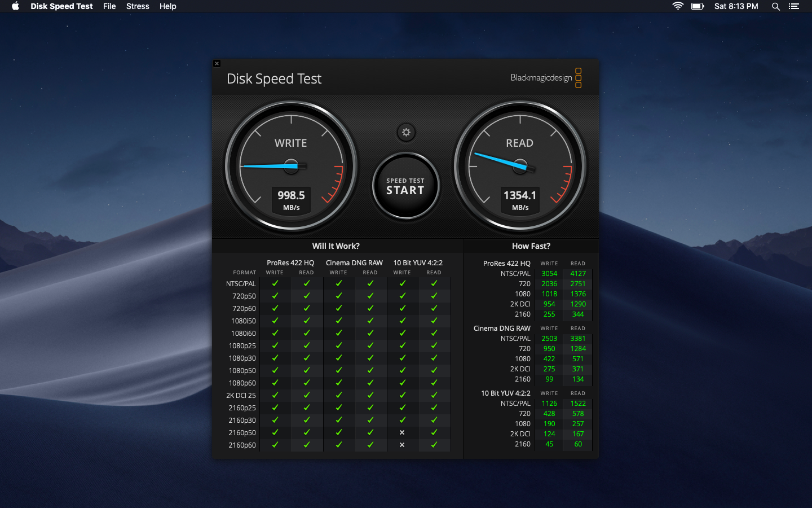Click the Will It Work? heading
Image resolution: width=812 pixels, height=508 pixels.
(x=336, y=246)
